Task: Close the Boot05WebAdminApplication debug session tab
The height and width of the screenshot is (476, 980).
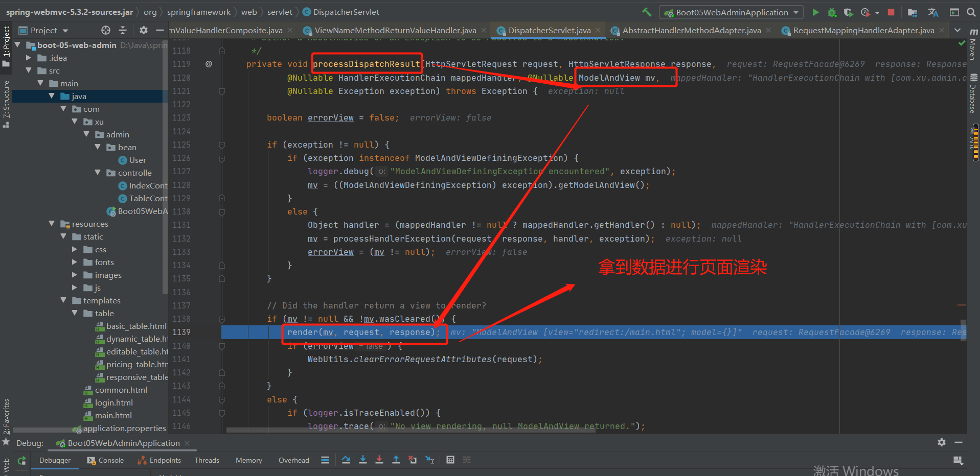Action: point(187,443)
